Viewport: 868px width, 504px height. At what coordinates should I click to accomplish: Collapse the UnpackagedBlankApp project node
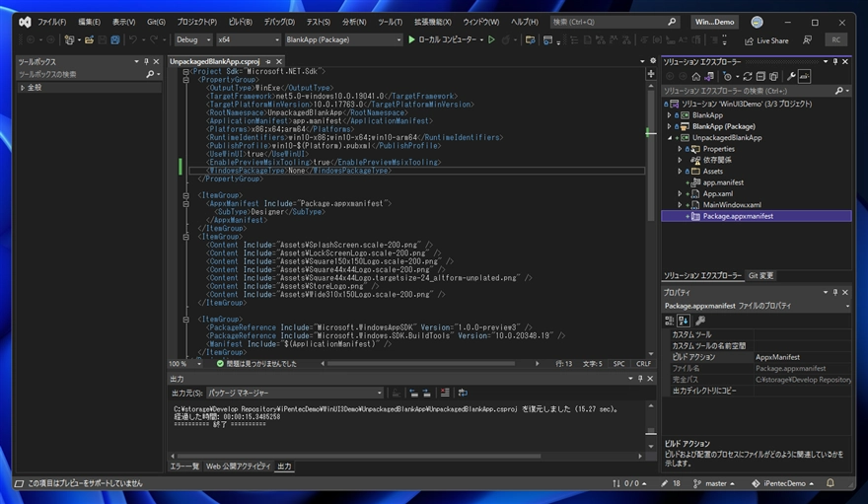click(669, 138)
